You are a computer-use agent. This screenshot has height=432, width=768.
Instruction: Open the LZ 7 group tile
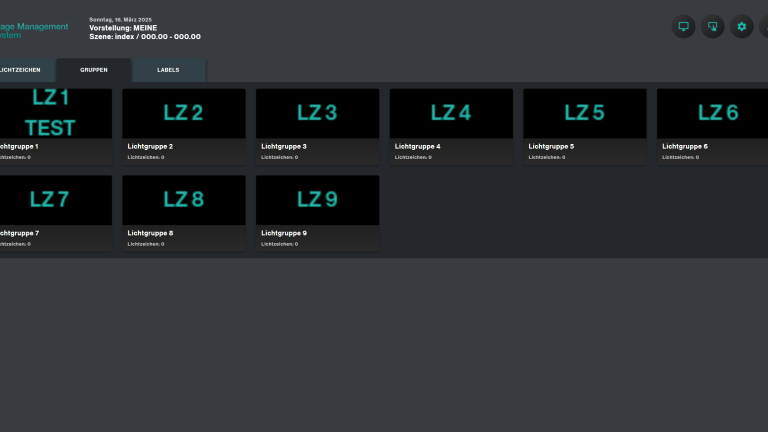tap(50, 200)
